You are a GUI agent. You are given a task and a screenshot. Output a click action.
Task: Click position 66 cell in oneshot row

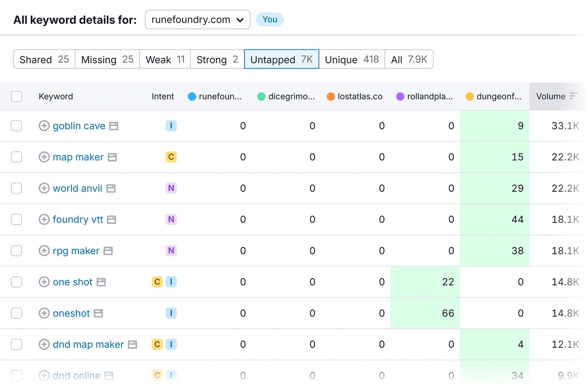coord(425,313)
